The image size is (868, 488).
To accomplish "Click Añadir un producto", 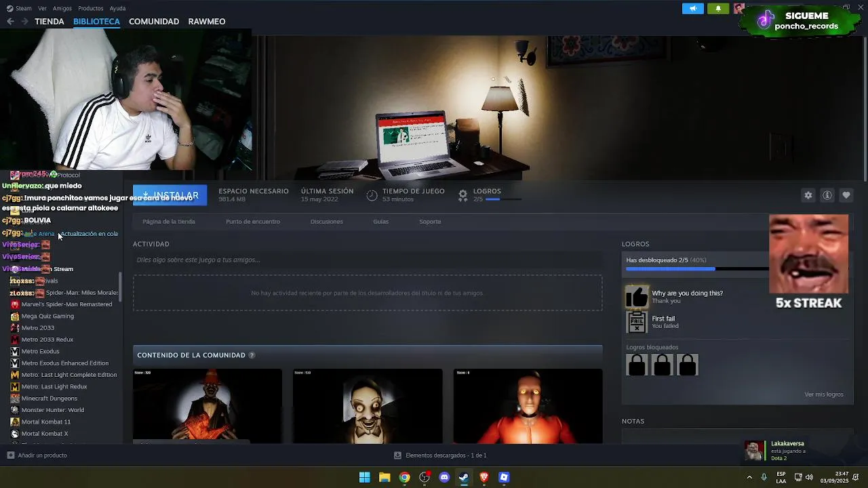I will [37, 455].
